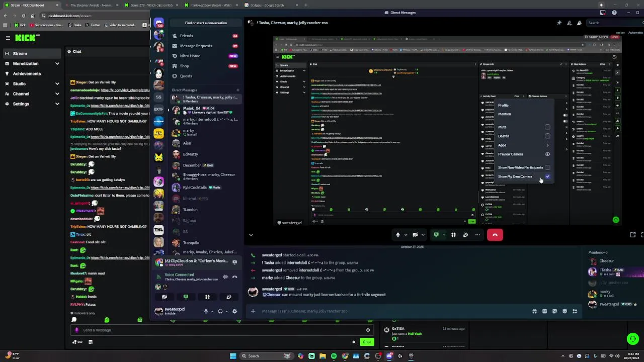
Task: Toggle noise suppression in Voice Connected panel
Action: [x=225, y=277]
